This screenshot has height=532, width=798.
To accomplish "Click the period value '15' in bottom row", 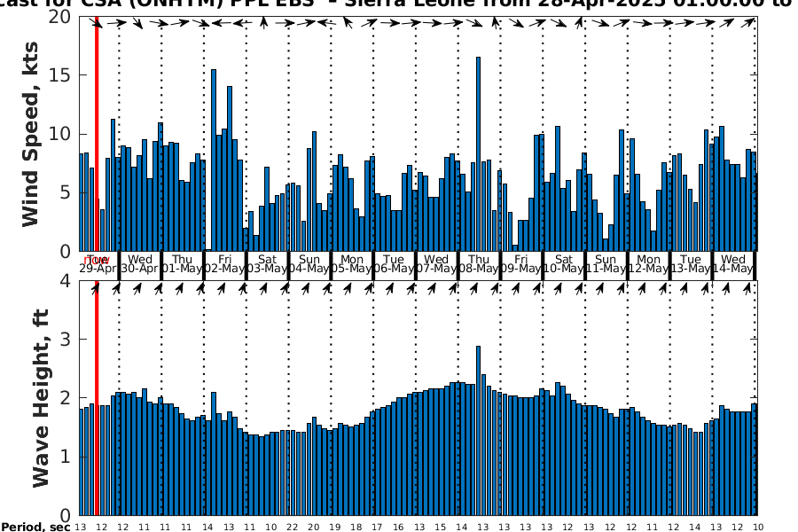I will (x=440, y=528).
